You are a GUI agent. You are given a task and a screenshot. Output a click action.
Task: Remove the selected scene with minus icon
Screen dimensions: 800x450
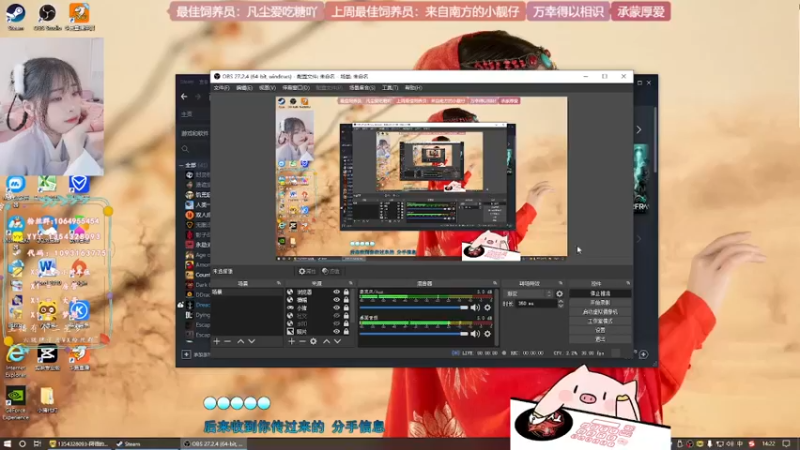[x=228, y=341]
